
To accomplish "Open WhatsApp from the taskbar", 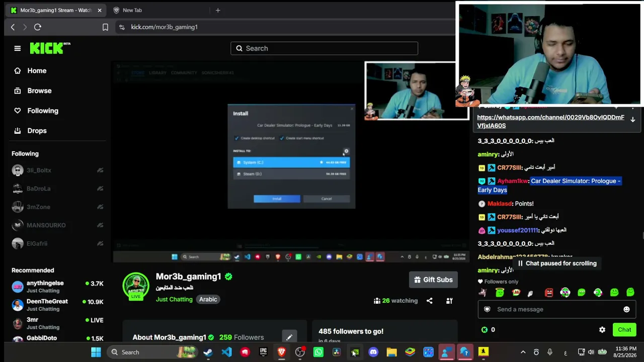I will pos(318,352).
